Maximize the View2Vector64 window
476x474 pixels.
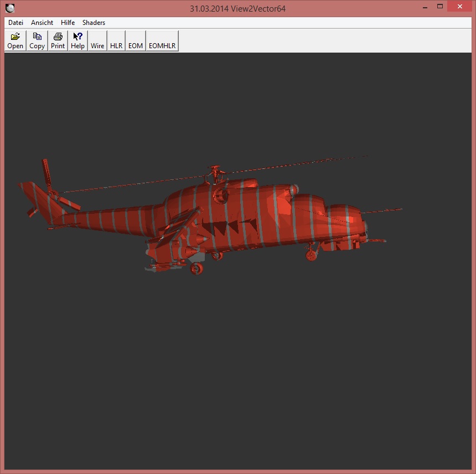[440, 7]
